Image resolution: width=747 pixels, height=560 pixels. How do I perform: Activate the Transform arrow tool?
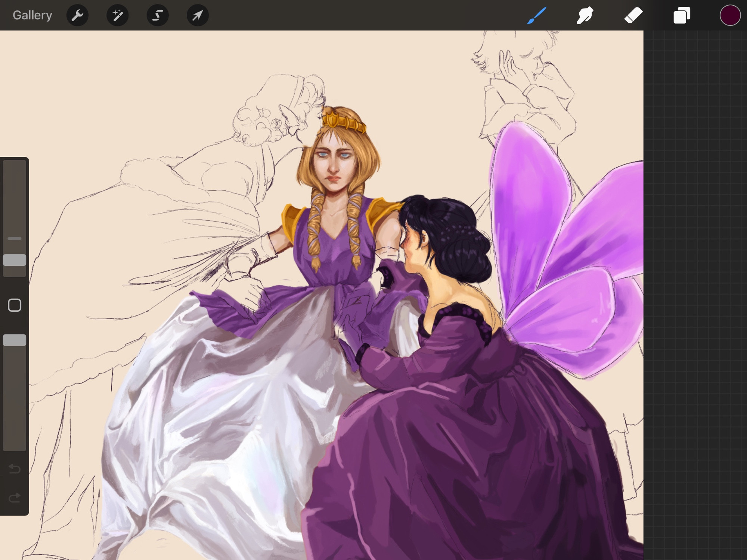(x=198, y=15)
